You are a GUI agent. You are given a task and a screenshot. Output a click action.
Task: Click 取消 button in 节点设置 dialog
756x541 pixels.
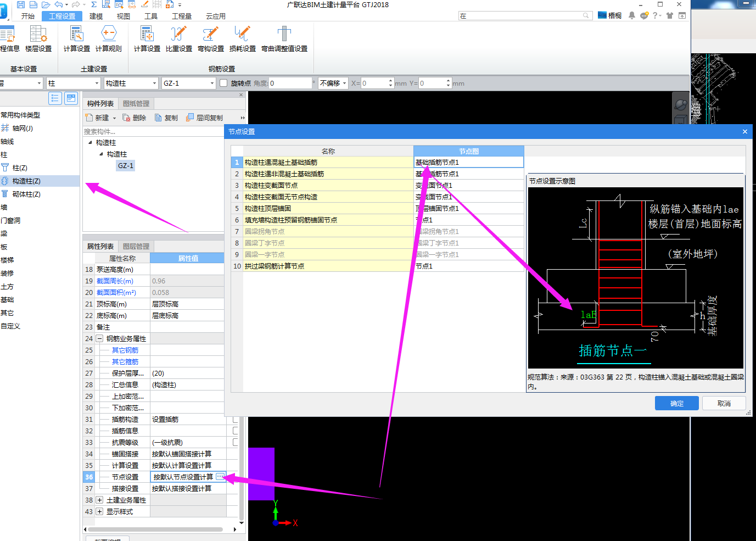point(724,403)
